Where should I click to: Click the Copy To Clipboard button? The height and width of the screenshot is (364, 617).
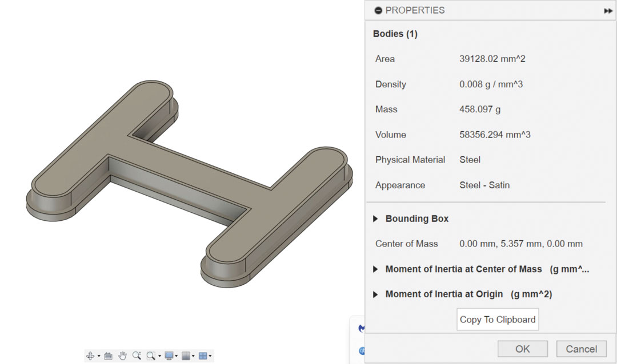[x=498, y=319]
